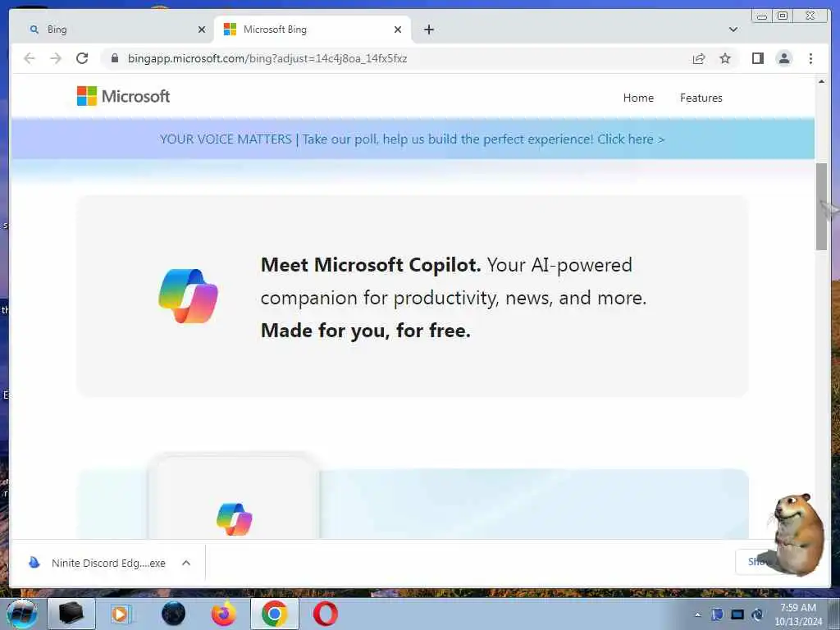840x630 pixels.
Task: Reload the Microsoft Bing page
Action: pos(82,58)
